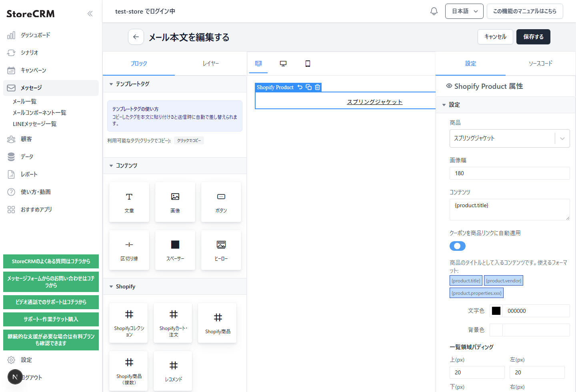Collapse the 設定 properties section
Screen dimensions: 576x392
coord(506,105)
